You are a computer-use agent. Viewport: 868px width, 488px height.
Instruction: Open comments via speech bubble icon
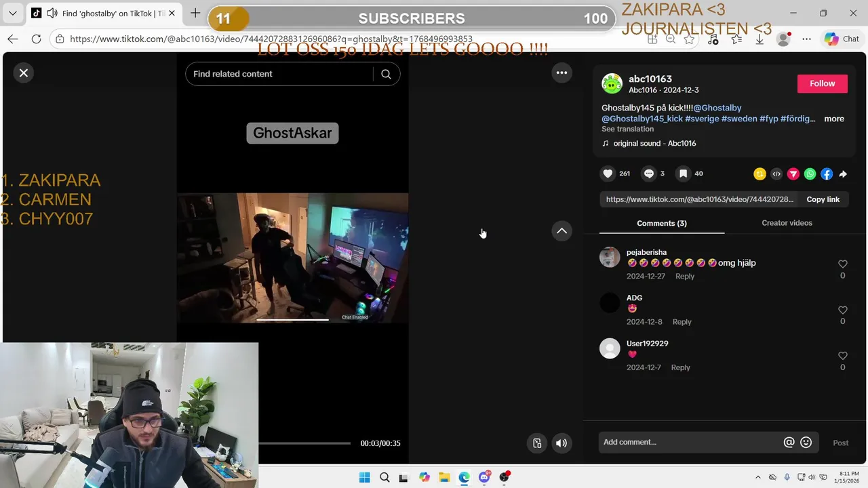click(649, 174)
